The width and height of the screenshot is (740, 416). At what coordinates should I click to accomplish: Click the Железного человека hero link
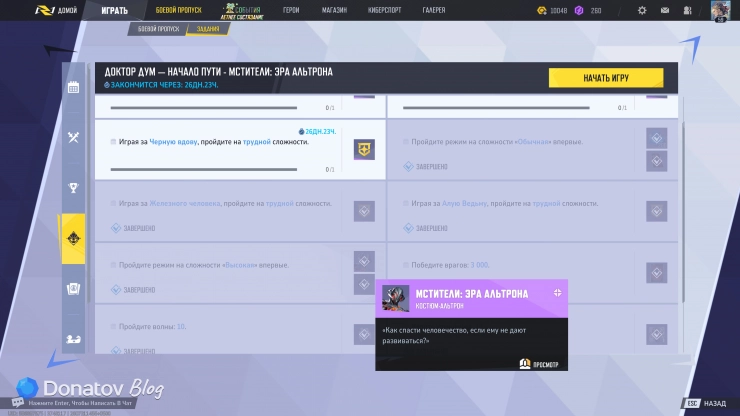[x=185, y=204]
